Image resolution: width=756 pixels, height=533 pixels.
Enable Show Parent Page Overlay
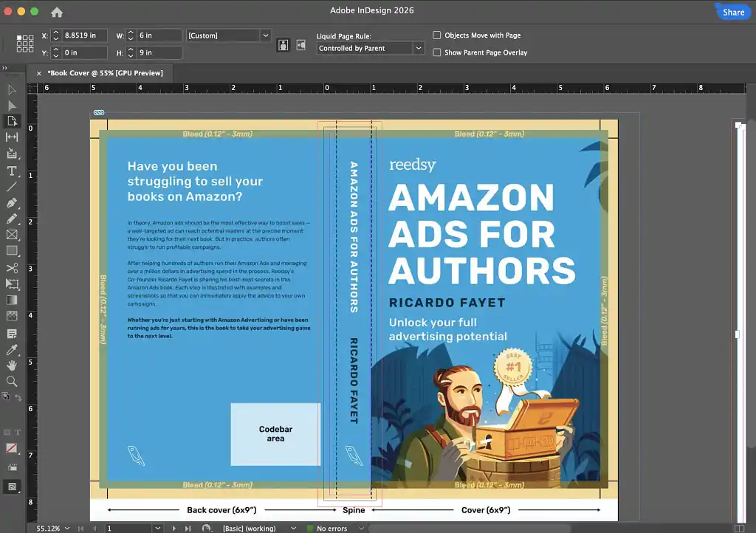[437, 52]
